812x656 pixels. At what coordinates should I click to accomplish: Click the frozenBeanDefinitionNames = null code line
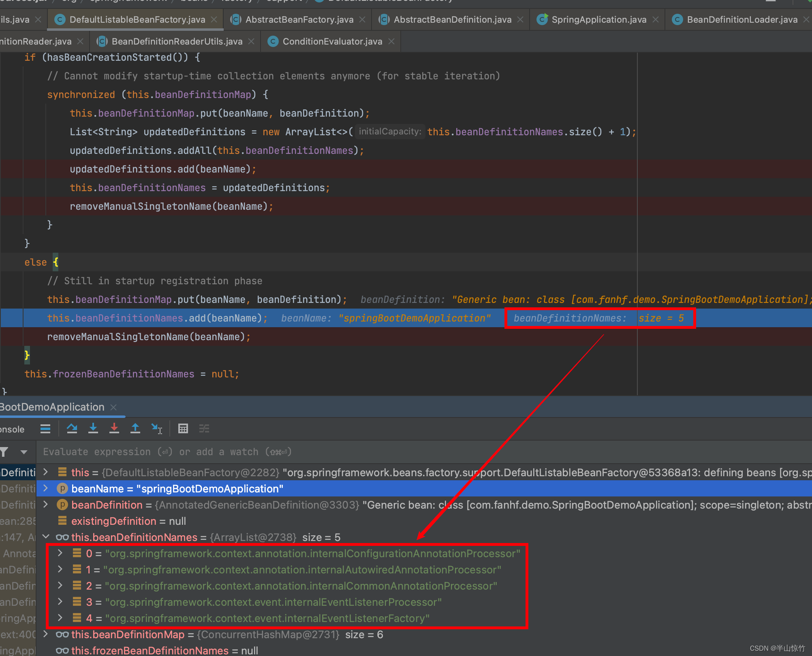coord(132,374)
